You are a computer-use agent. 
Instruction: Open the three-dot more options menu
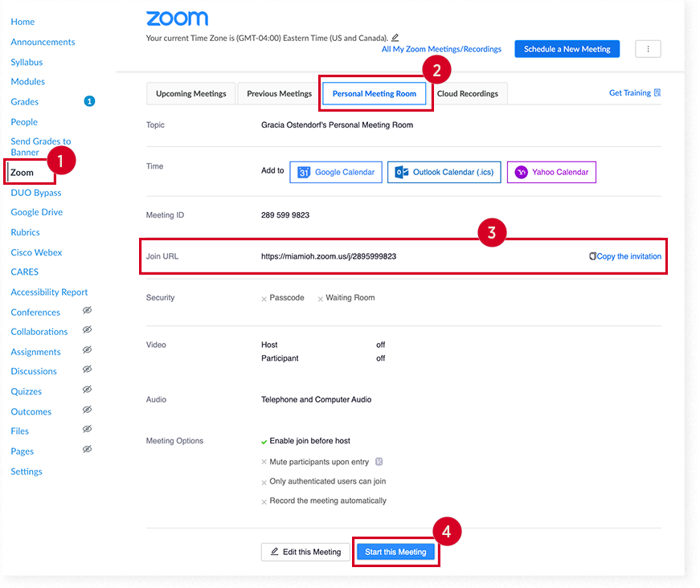click(x=648, y=49)
